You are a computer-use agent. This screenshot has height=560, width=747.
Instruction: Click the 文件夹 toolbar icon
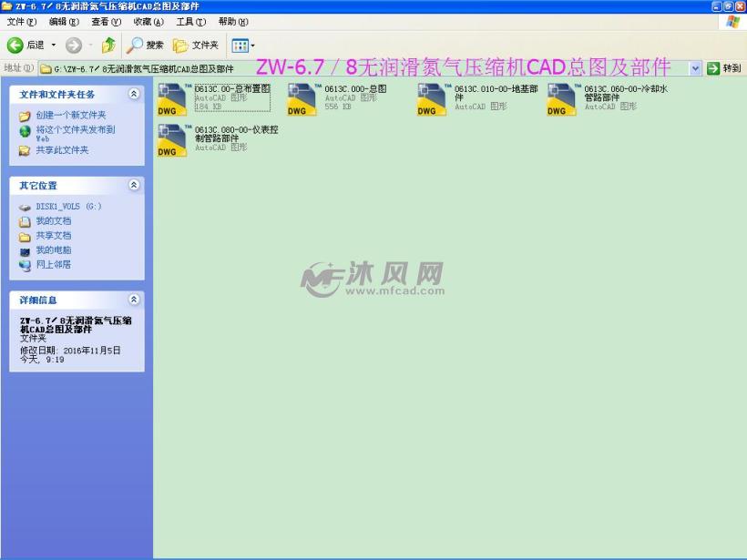192,45
